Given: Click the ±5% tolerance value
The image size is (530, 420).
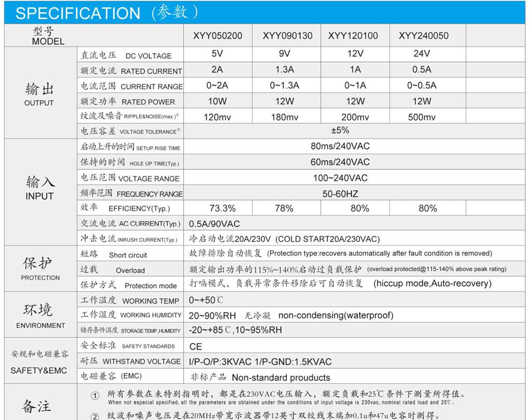Looking at the screenshot, I should click(340, 130).
